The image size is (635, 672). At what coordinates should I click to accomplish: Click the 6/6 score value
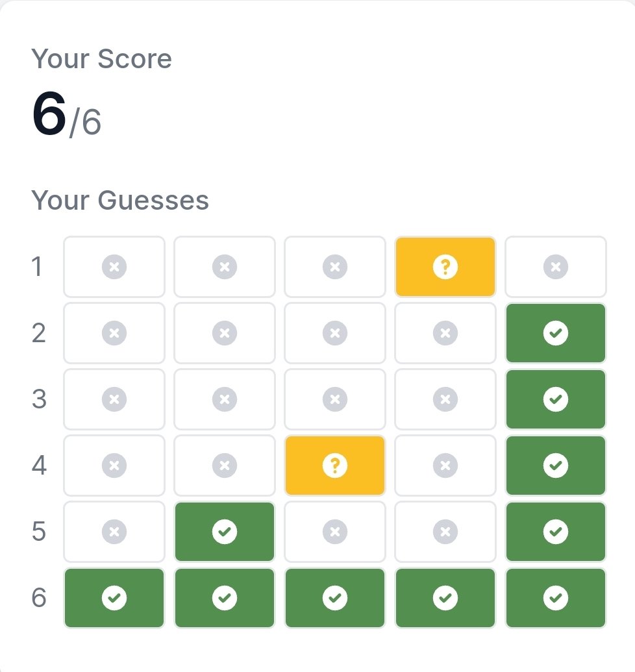66,114
